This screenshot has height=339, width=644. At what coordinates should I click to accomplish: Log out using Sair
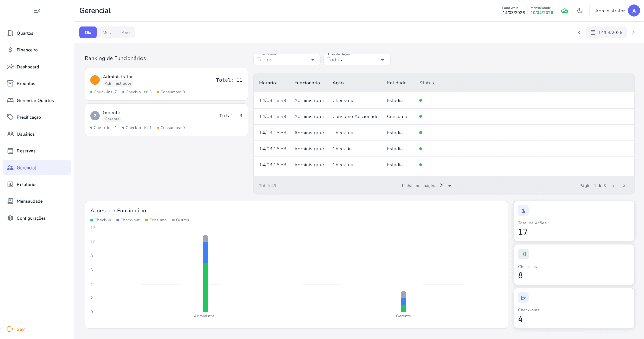[x=21, y=329]
